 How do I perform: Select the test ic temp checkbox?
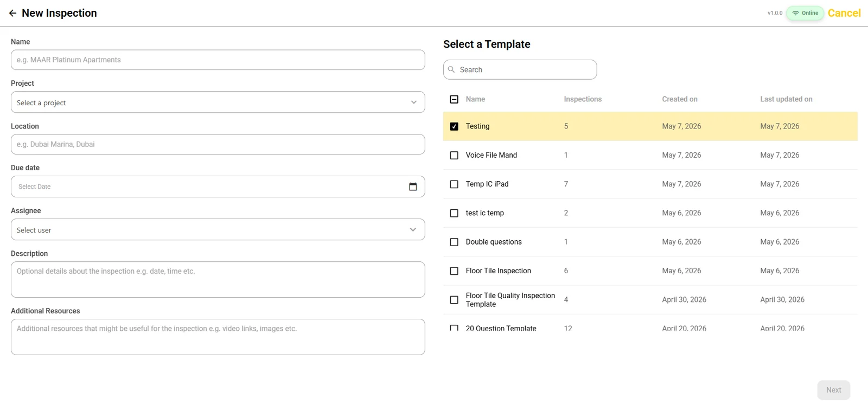[x=454, y=213]
